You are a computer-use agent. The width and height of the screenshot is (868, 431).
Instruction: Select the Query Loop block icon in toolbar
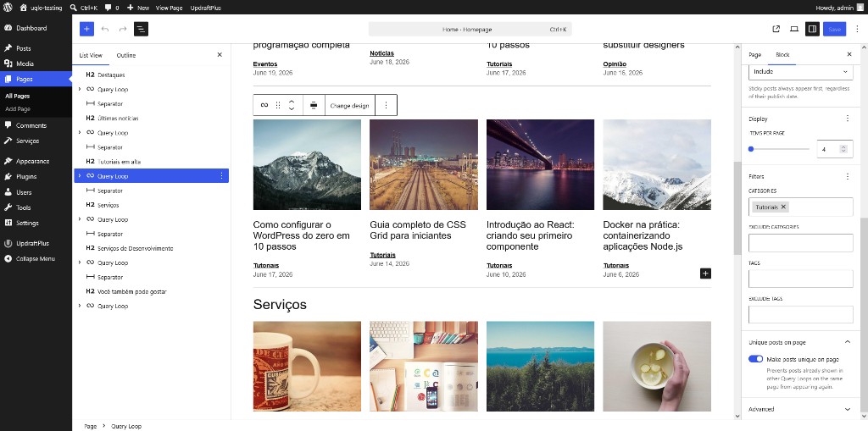(264, 105)
